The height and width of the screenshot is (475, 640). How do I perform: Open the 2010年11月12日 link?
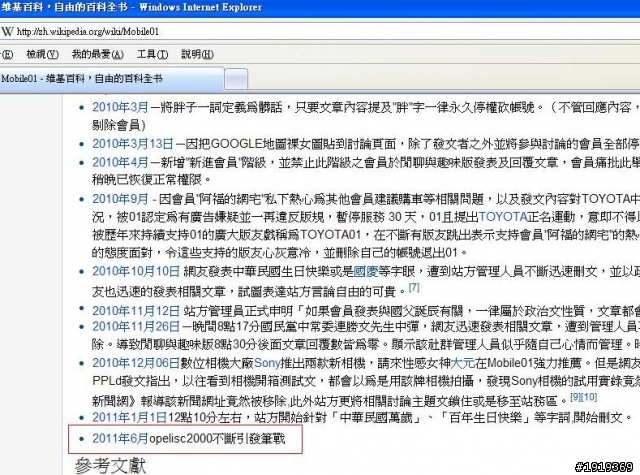pos(136,311)
